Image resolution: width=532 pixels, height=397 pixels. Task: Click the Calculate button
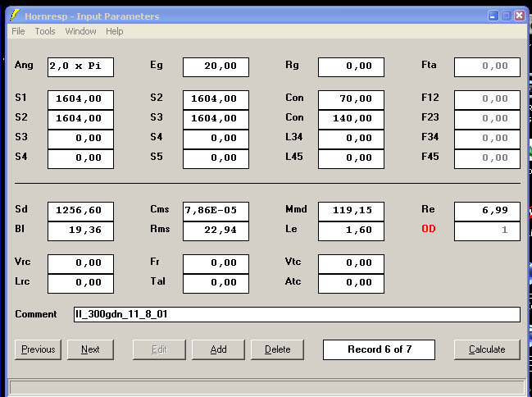pyautogui.click(x=487, y=349)
